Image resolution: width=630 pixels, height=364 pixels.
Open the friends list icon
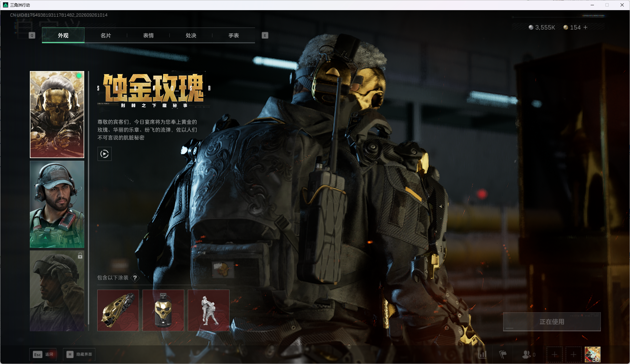click(528, 355)
